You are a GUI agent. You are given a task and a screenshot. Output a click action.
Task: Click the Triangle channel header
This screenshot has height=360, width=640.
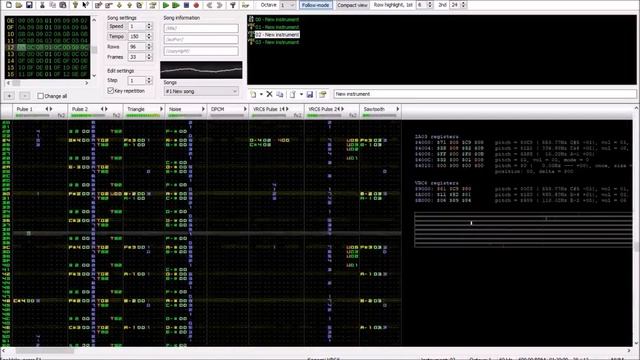[x=144, y=111]
